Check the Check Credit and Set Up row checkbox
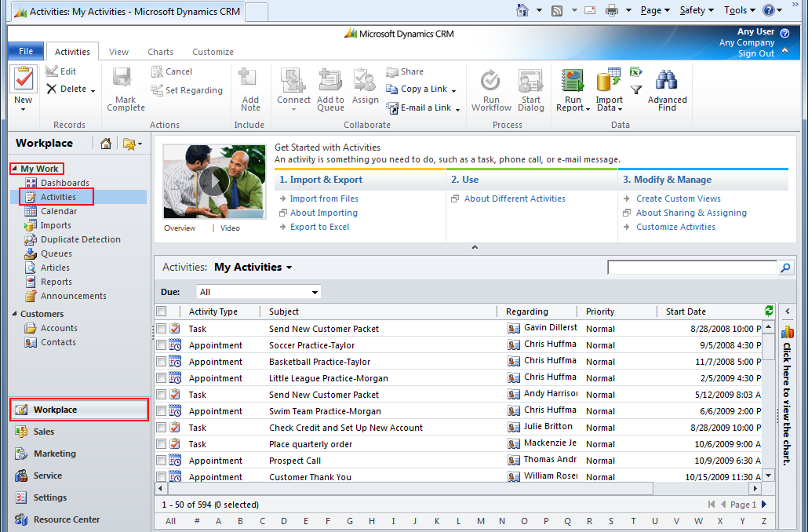 [x=161, y=428]
